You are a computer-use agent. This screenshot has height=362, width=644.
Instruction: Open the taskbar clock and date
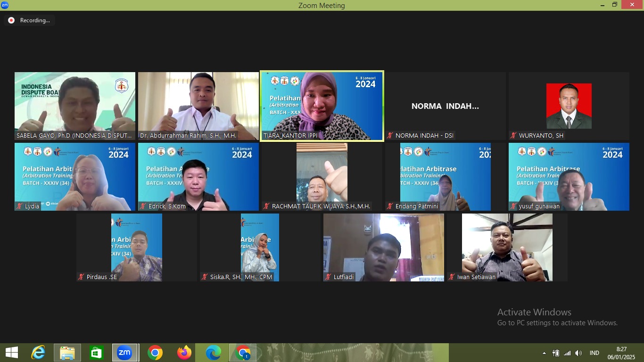621,353
